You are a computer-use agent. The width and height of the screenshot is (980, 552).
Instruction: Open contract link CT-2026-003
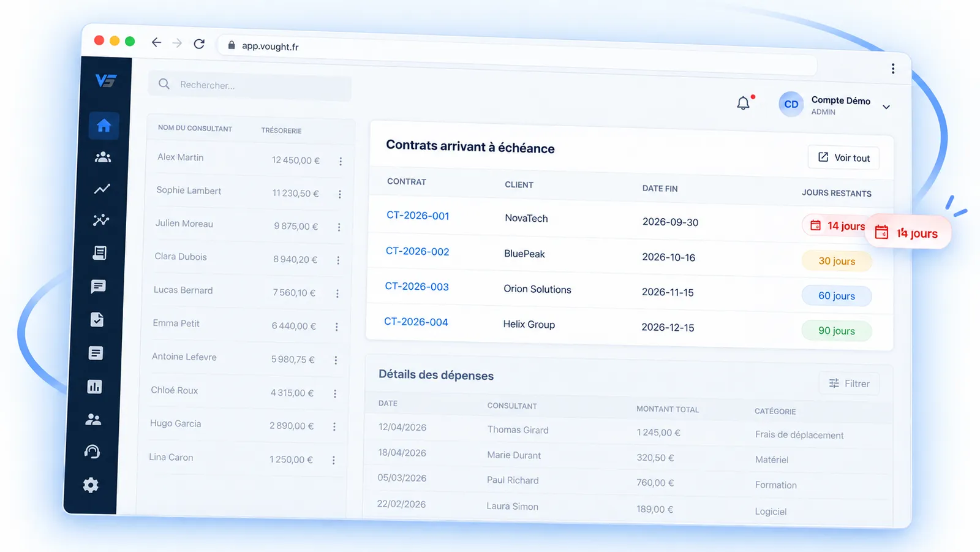417,286
